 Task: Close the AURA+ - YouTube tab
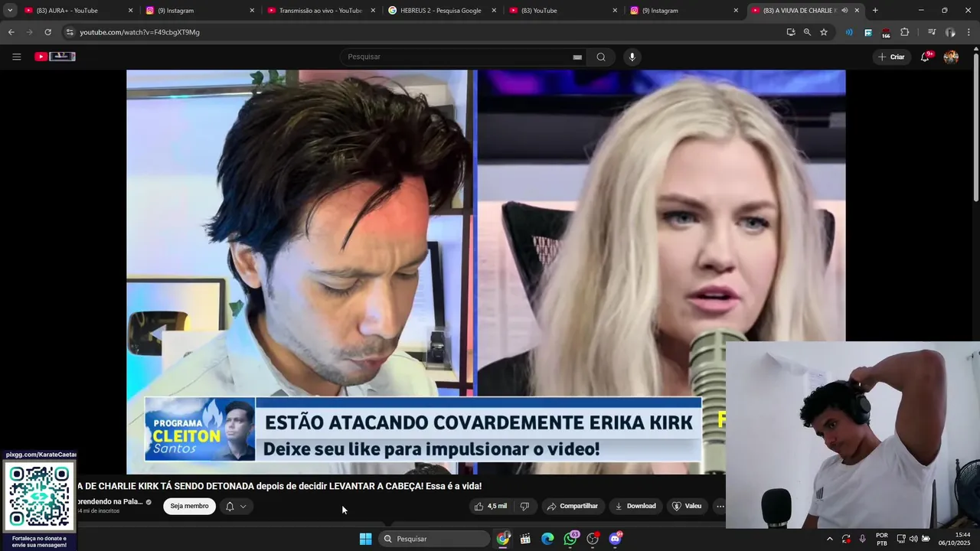coord(130,11)
